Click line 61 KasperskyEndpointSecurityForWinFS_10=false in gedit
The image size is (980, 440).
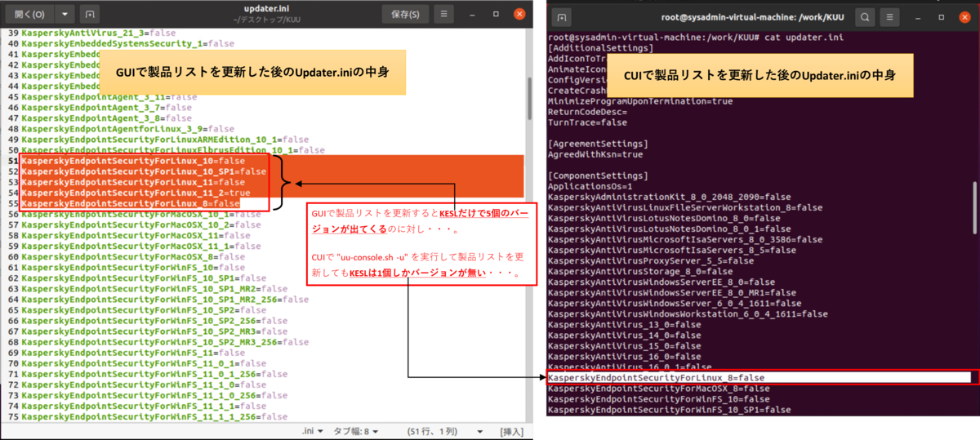[x=133, y=267]
